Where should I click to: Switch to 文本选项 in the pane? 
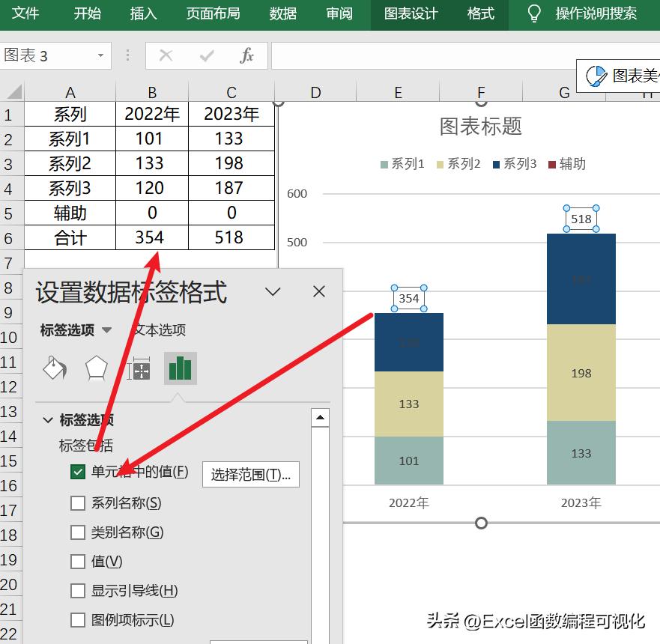click(159, 329)
